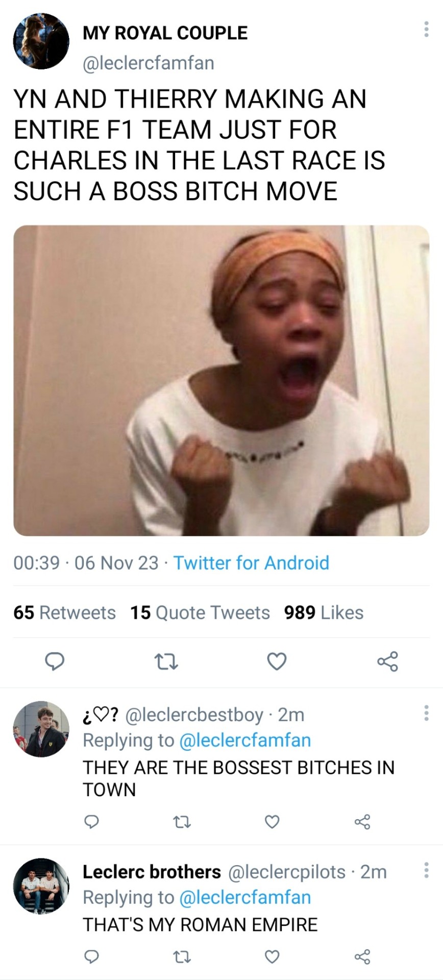Viewport: 443px width, 980px height.
Task: Retweet @leclercbestboy's reply
Action: (182, 822)
